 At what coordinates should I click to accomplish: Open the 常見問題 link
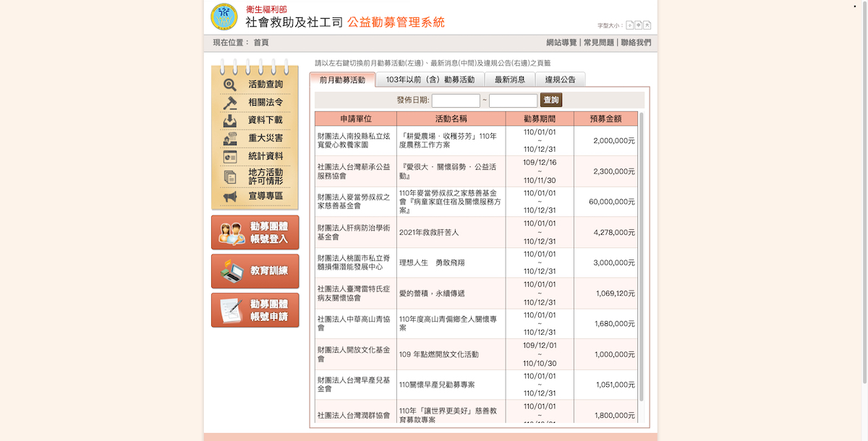[599, 43]
